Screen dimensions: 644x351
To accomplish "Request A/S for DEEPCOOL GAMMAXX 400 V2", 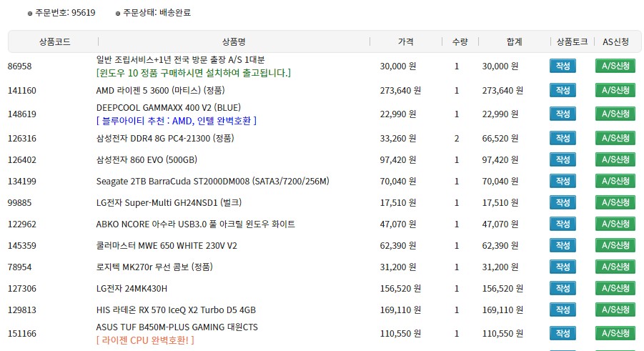I will pyautogui.click(x=615, y=114).
